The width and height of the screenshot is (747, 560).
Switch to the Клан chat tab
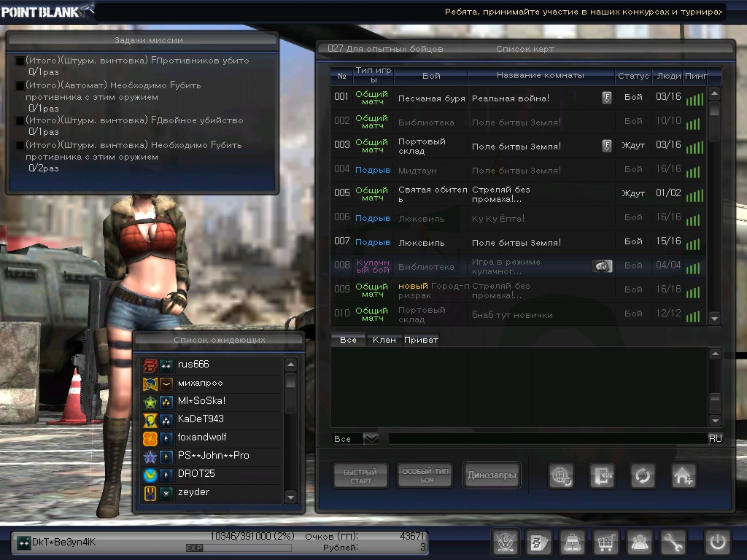click(384, 340)
